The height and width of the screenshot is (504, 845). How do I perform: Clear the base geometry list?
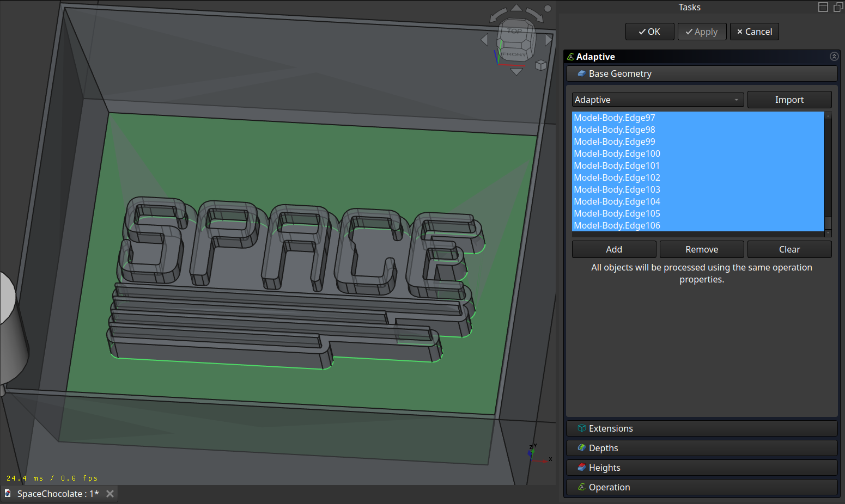point(789,249)
